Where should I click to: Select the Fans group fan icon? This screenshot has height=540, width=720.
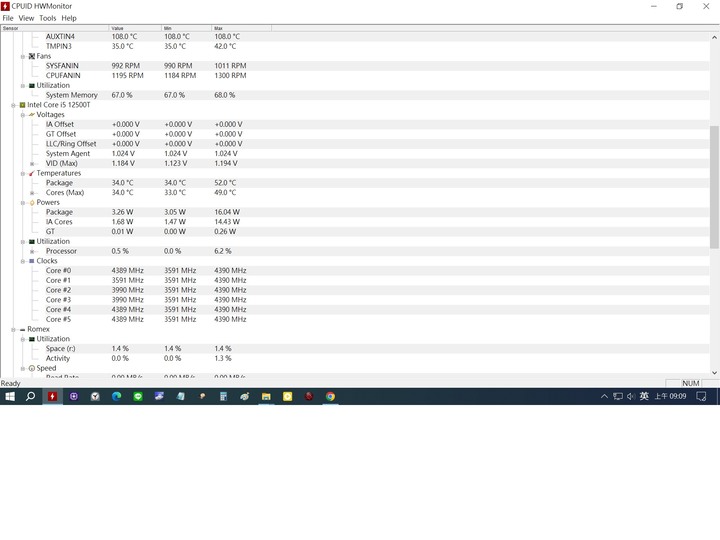[32, 56]
